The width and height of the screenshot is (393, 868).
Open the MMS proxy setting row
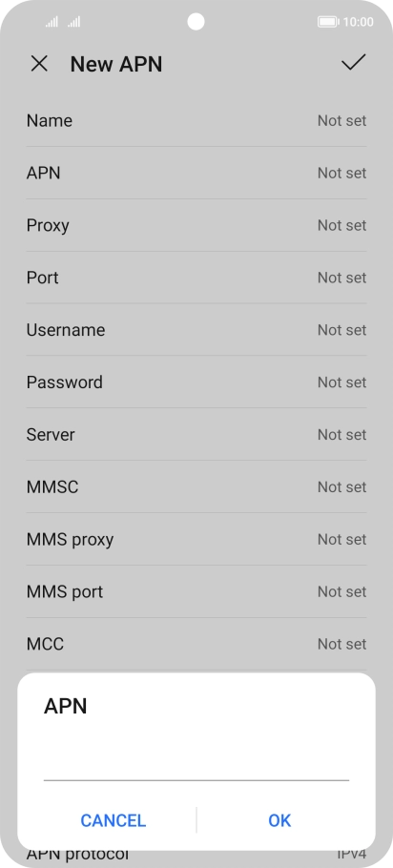coord(196,539)
